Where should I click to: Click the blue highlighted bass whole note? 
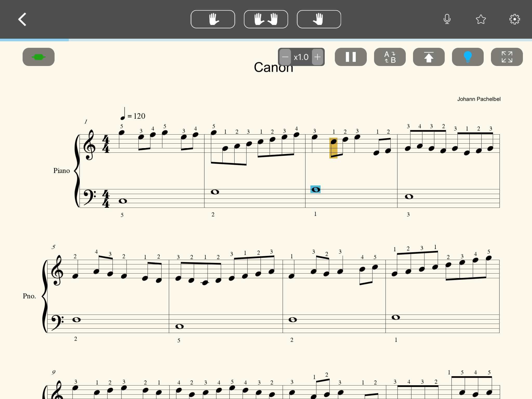pyautogui.click(x=315, y=189)
